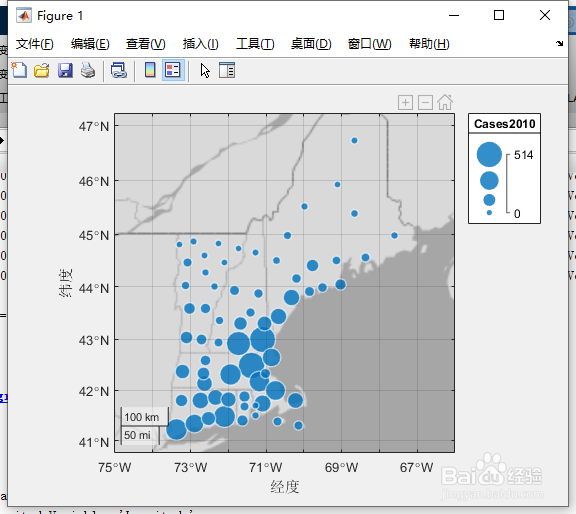Click the 73°W longitude tick label
Image resolution: width=576 pixels, height=514 pixels.
(x=190, y=468)
